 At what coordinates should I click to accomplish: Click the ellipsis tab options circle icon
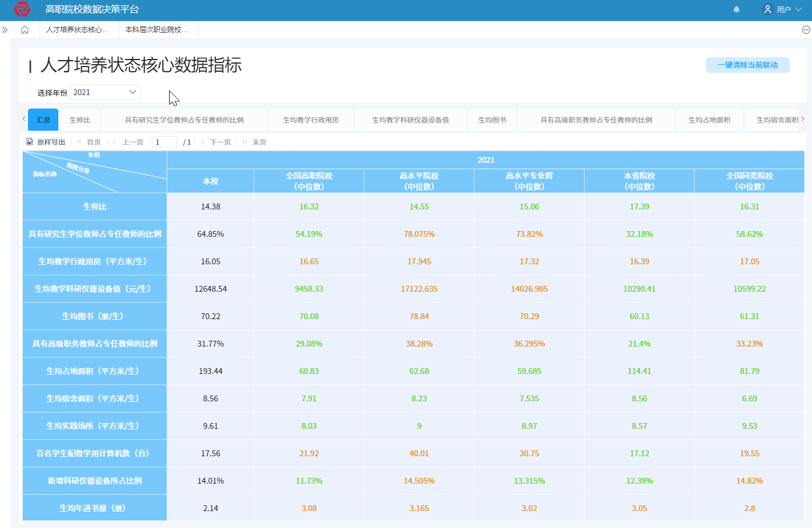pyautogui.click(x=806, y=29)
